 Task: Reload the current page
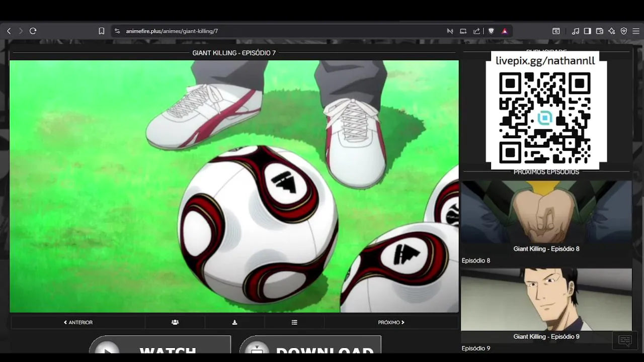pos(33,31)
